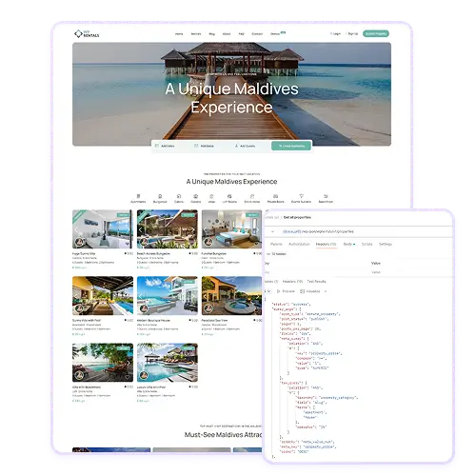This screenshot has width=476, height=476.
Task: Open the Login link
Action: point(336,33)
